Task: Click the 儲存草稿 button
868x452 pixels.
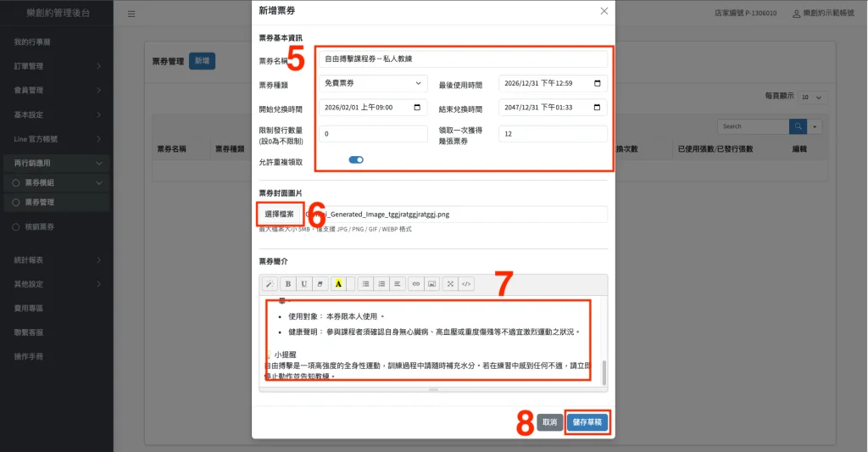Action: tap(587, 421)
